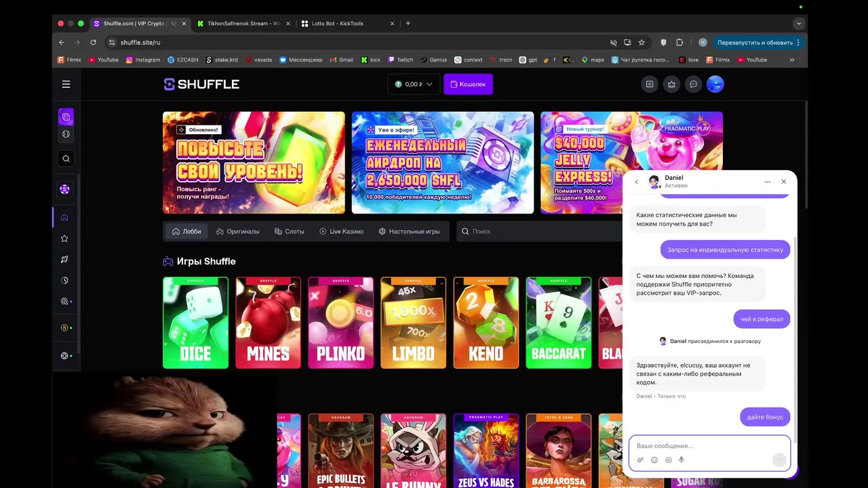
Task: Click the muted sound icon in the address bar
Action: tap(613, 42)
